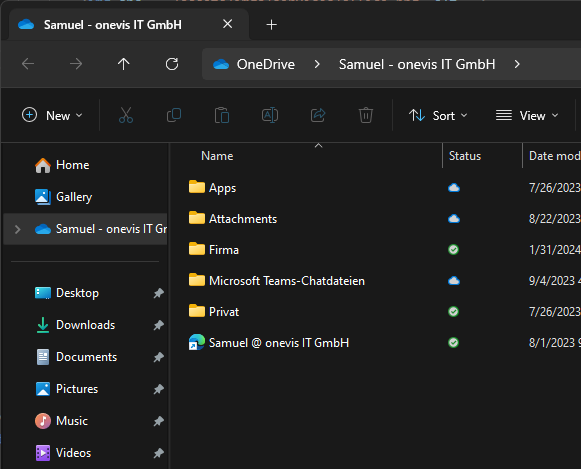Sort by the Status column header
Image resolution: width=581 pixels, height=469 pixels.
point(465,156)
